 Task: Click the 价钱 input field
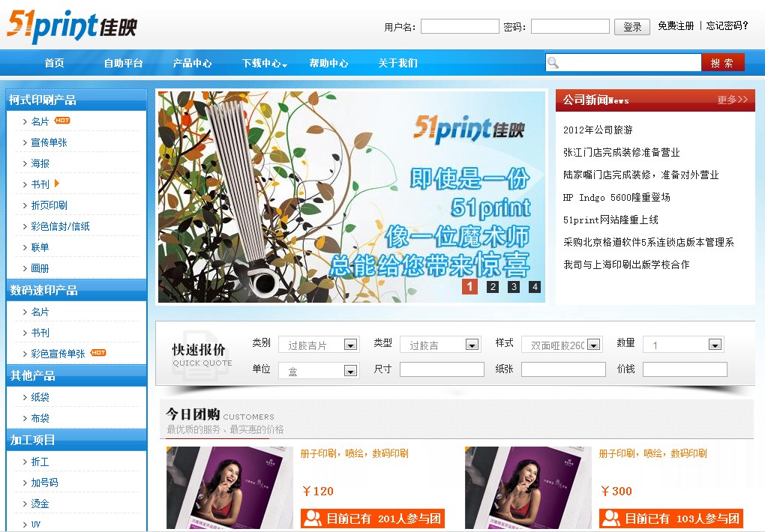point(685,369)
